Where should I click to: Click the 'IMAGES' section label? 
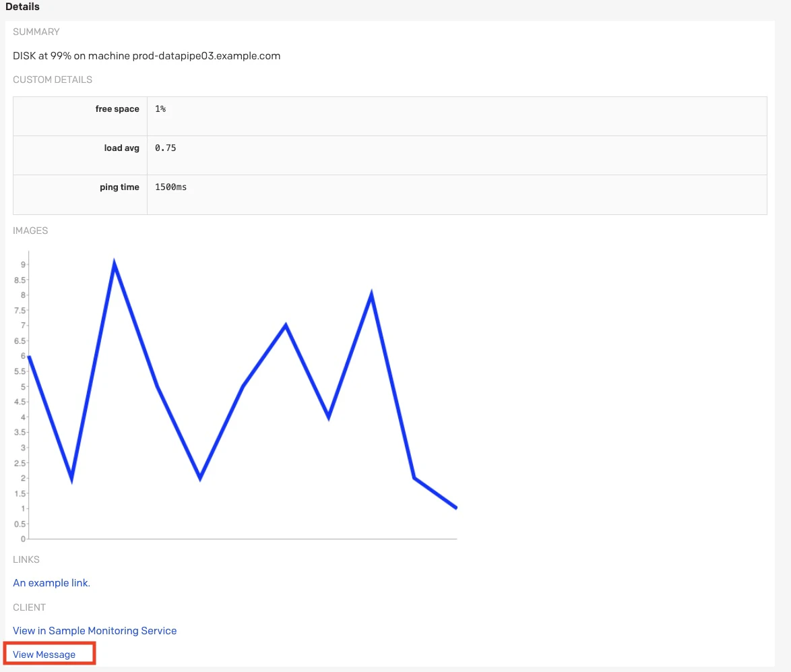(30, 231)
